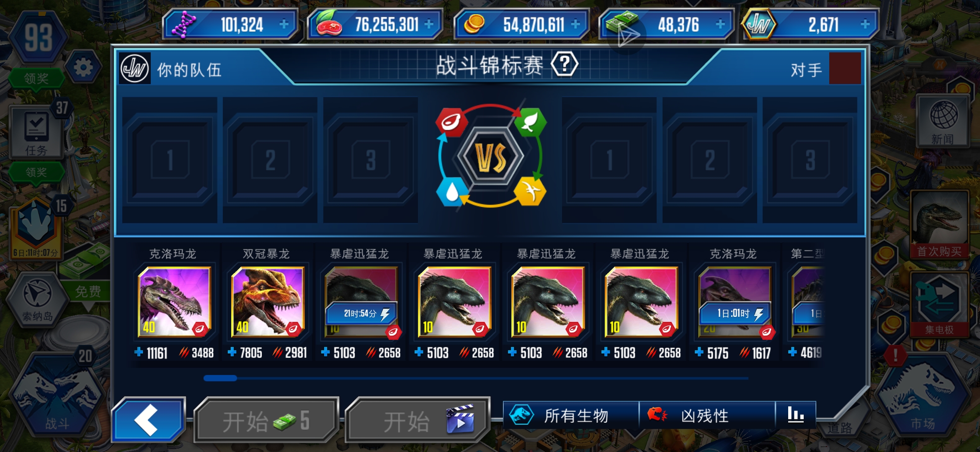Click the tournament help question mark

pyautogui.click(x=565, y=65)
